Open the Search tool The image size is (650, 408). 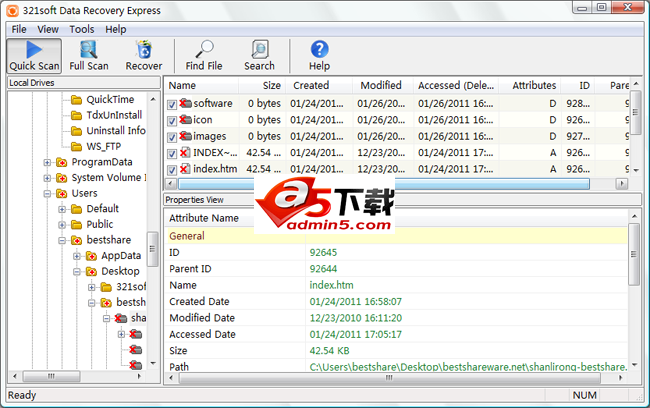click(260, 56)
